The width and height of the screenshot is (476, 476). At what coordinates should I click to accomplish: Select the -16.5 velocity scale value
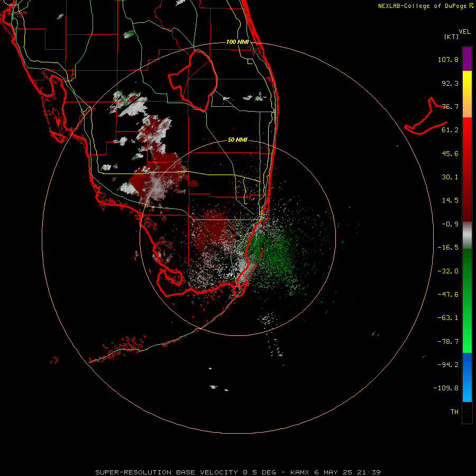click(x=448, y=248)
